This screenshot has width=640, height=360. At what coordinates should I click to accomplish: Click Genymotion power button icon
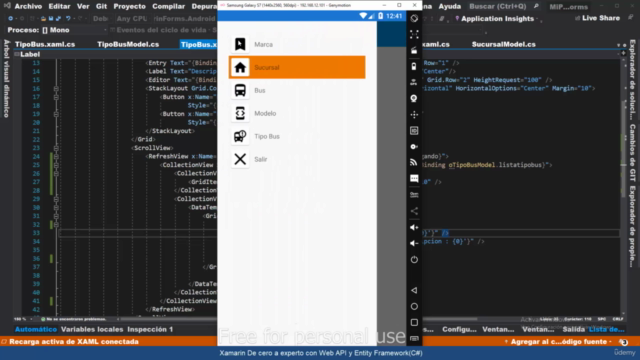(x=414, y=260)
